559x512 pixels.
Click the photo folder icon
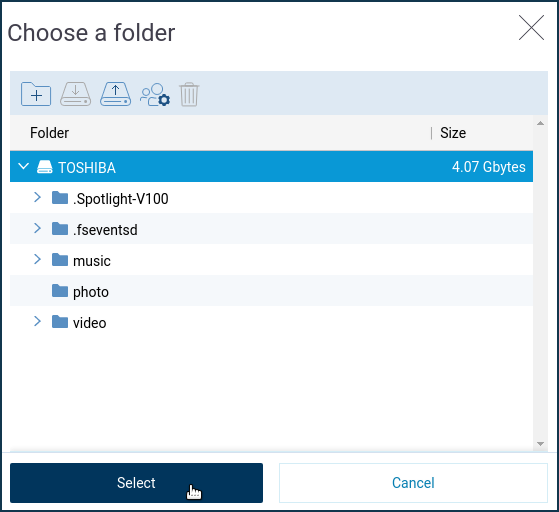point(60,291)
